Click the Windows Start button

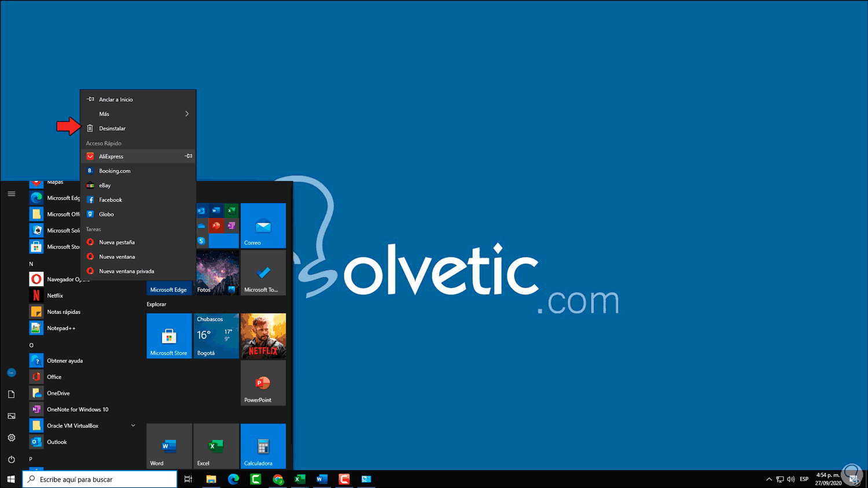pyautogui.click(x=11, y=479)
